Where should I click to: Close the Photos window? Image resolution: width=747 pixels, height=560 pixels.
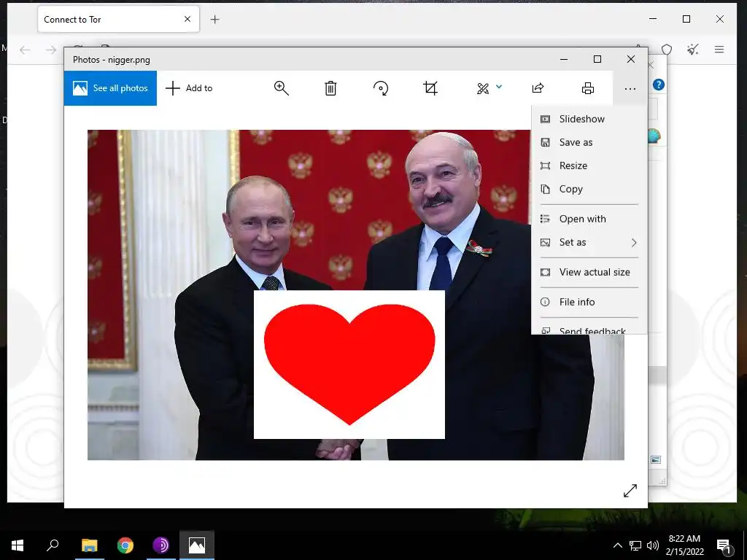click(x=631, y=59)
